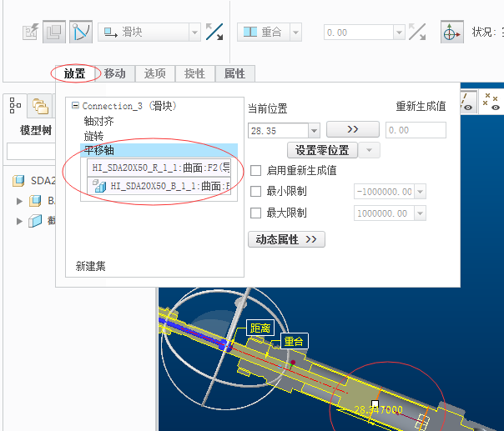Expand the B node in model tree
Image resolution: width=504 pixels, height=431 pixels.
coord(19,201)
